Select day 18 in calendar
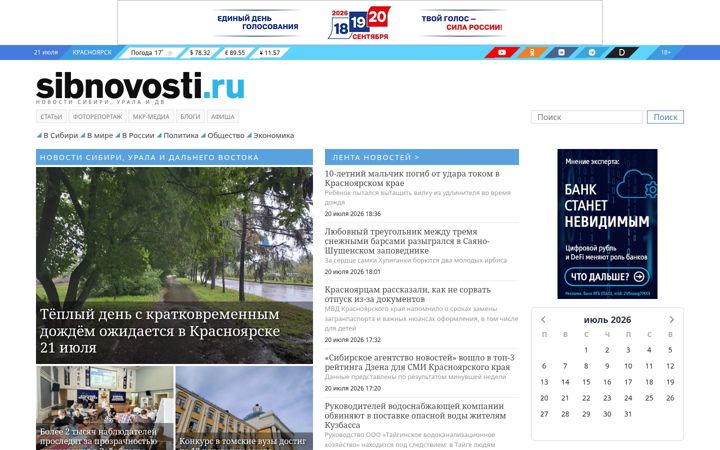Viewport: 720px width, 450px height. 649,382
